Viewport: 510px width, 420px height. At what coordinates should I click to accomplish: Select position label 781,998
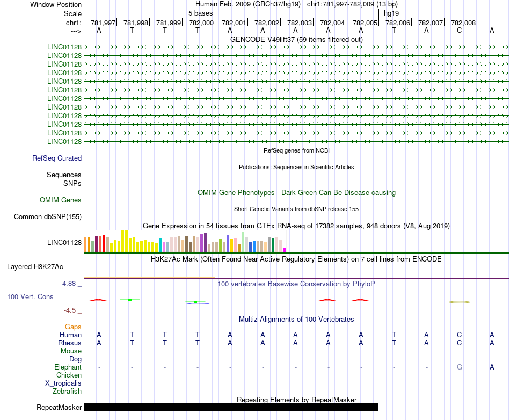tap(136, 23)
